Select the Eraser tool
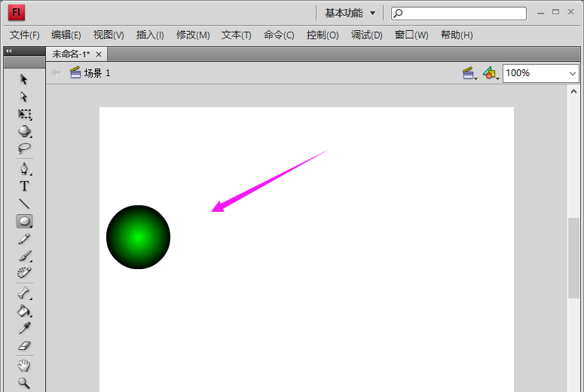Image resolution: width=584 pixels, height=392 pixels. (x=24, y=346)
